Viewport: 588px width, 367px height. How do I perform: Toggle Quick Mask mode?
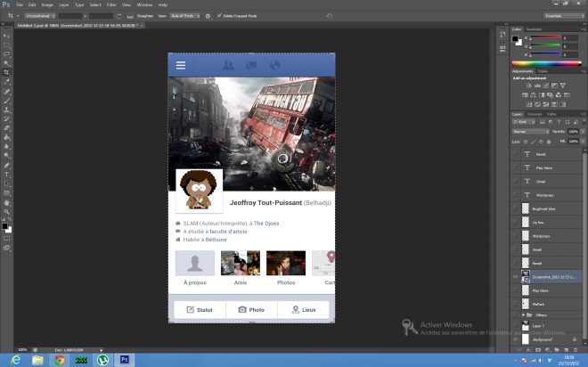coord(7,239)
